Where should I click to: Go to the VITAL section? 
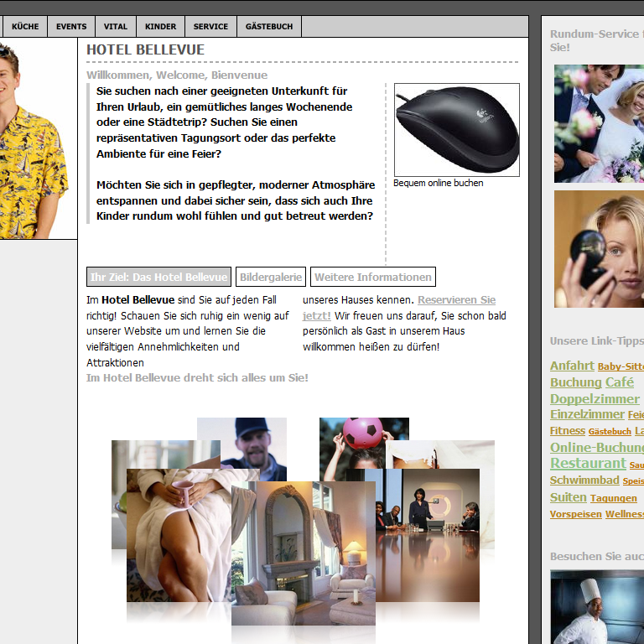[x=116, y=27]
